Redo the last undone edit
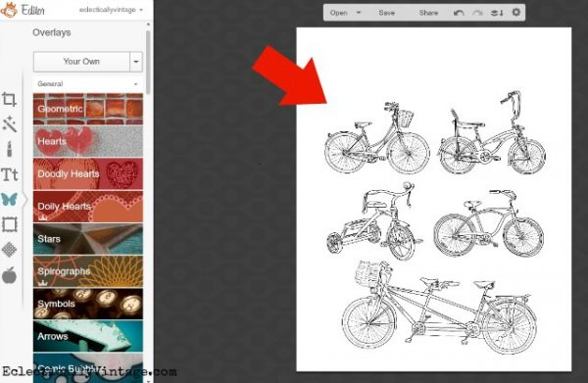 [477, 13]
